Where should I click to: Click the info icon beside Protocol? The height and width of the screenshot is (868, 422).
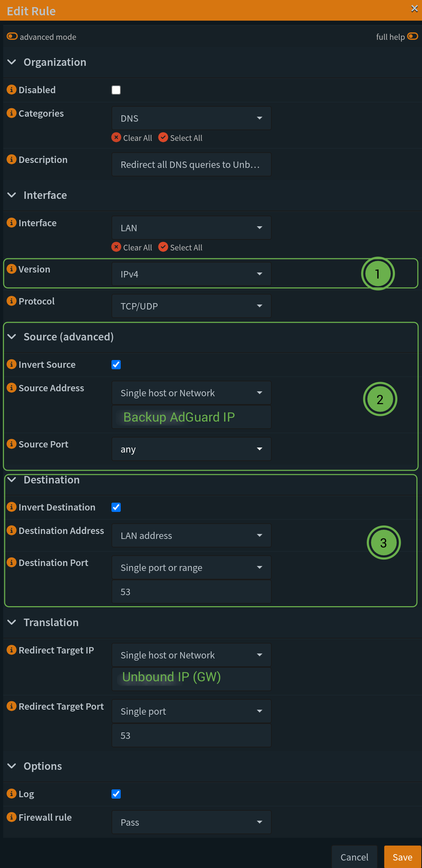11,301
